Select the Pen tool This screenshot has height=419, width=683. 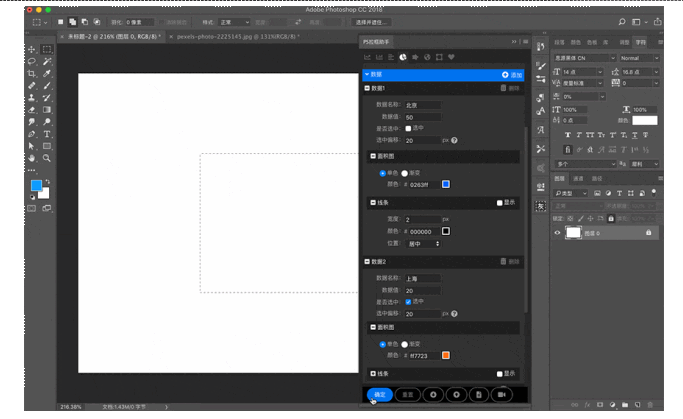coord(32,134)
